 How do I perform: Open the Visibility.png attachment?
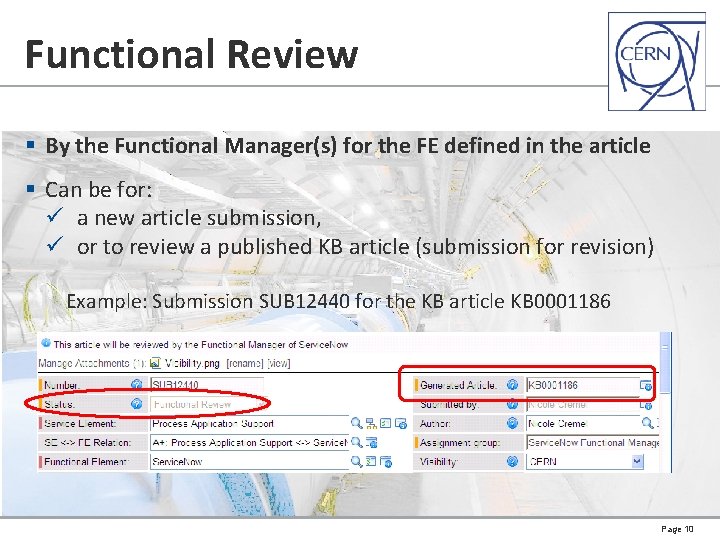[x=192, y=363]
